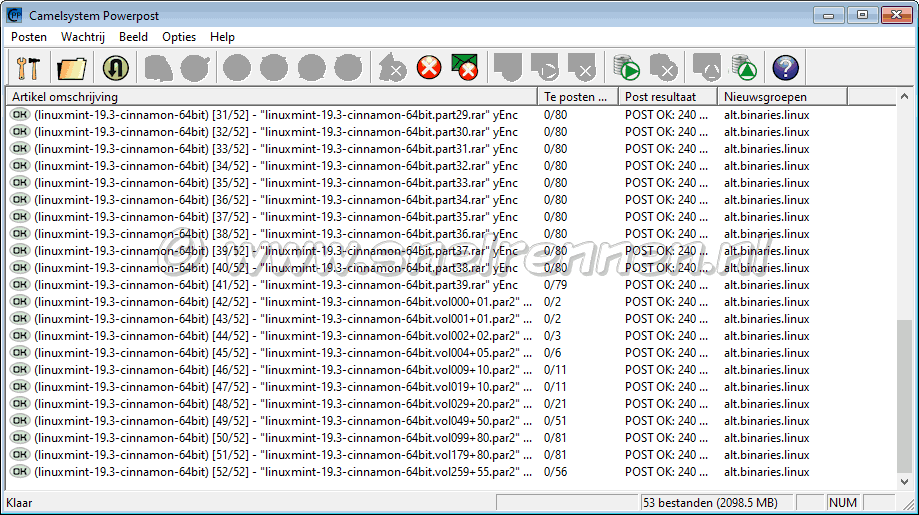Select the row for vol179+80.par2 [51/52]
This screenshot has height=515, width=919.
tap(451, 454)
